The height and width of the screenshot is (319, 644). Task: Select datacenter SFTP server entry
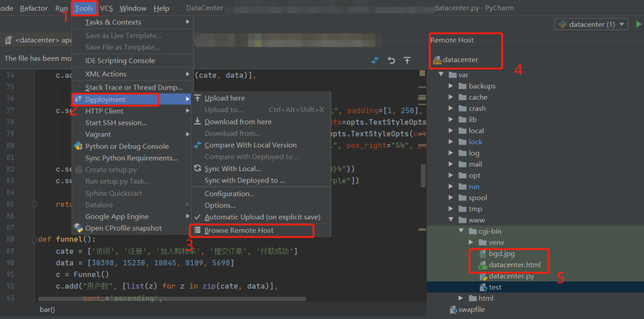coord(456,60)
